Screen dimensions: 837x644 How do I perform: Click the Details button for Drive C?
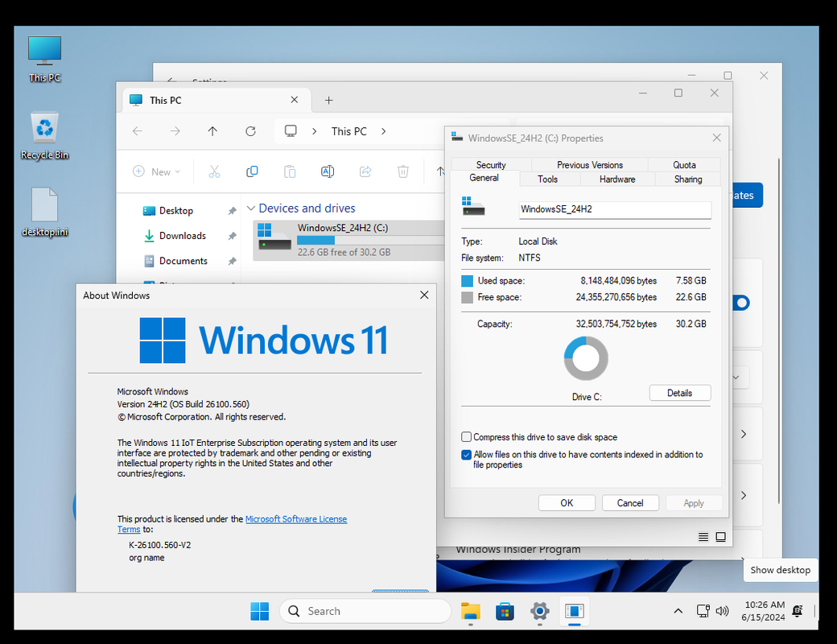point(679,393)
